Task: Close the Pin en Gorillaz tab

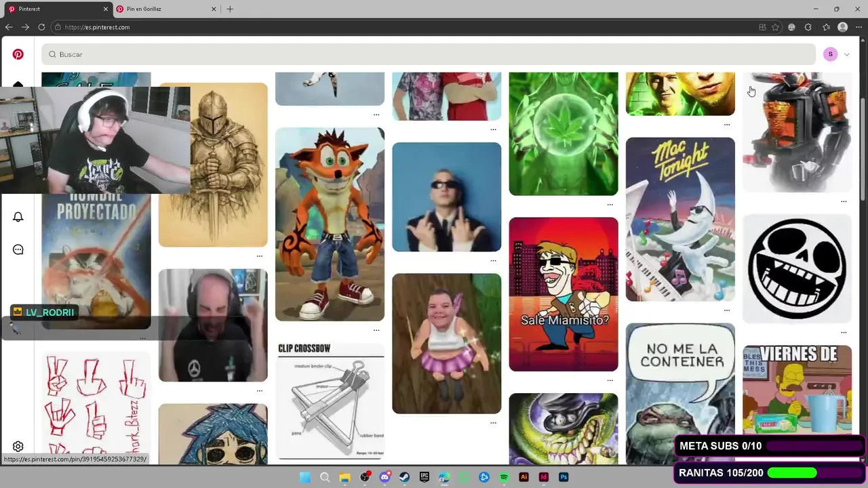Action: (x=214, y=9)
